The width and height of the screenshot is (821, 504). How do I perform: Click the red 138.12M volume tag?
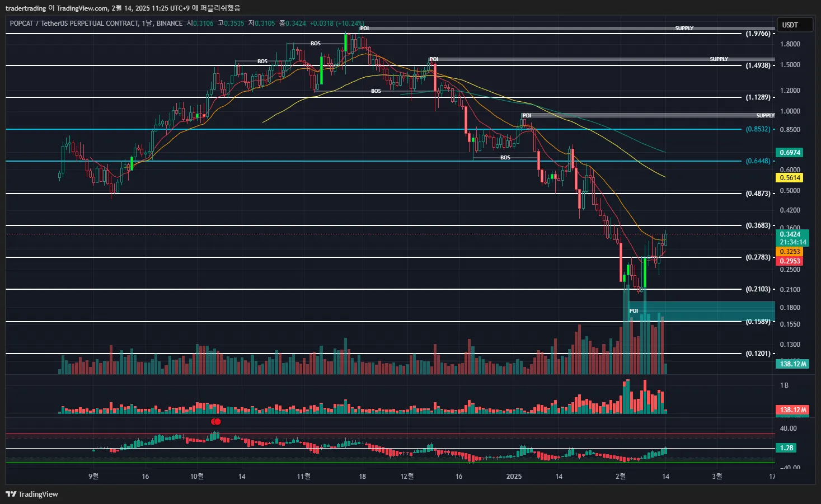click(793, 410)
